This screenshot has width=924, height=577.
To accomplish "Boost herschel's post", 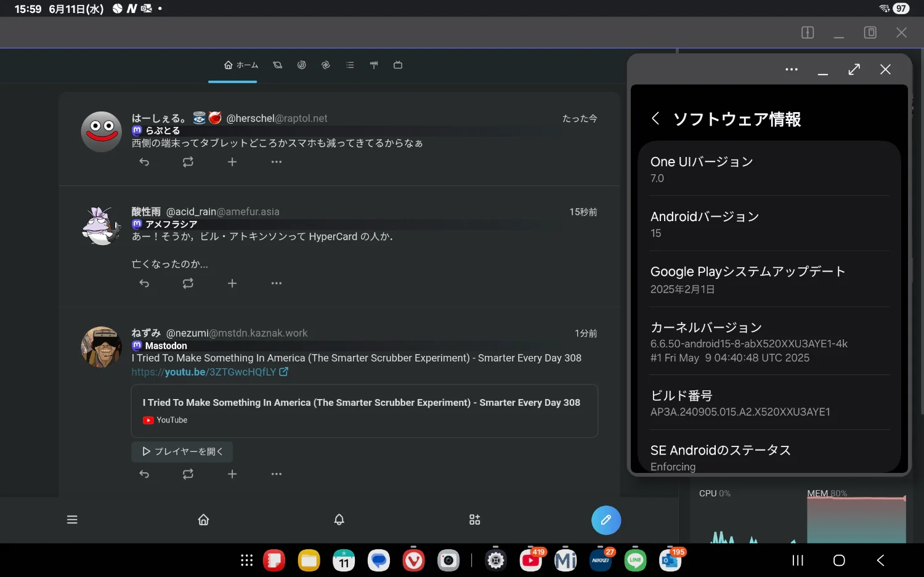I will pyautogui.click(x=188, y=162).
